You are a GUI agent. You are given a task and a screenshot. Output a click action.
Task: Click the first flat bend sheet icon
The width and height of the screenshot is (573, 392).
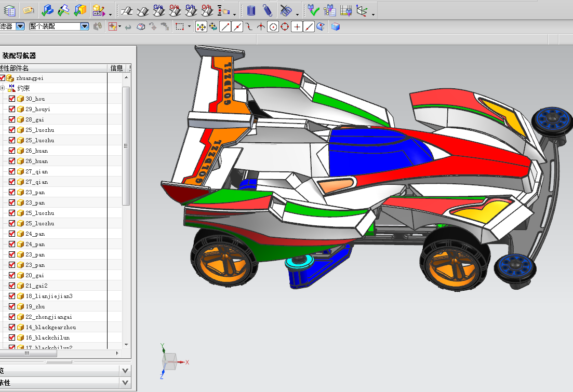(x=127, y=11)
